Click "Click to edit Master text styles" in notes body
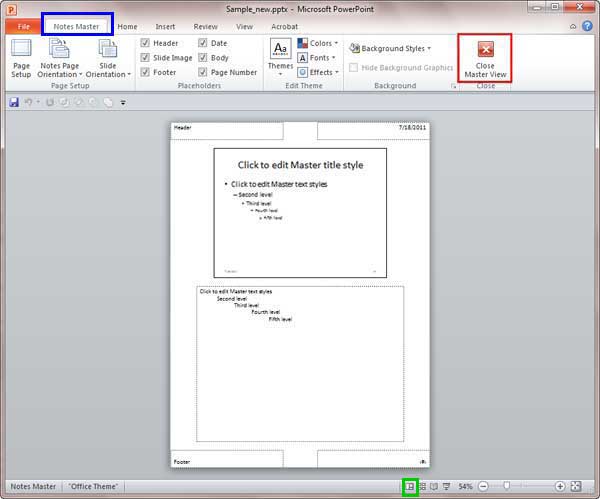600x499 pixels. (236, 292)
